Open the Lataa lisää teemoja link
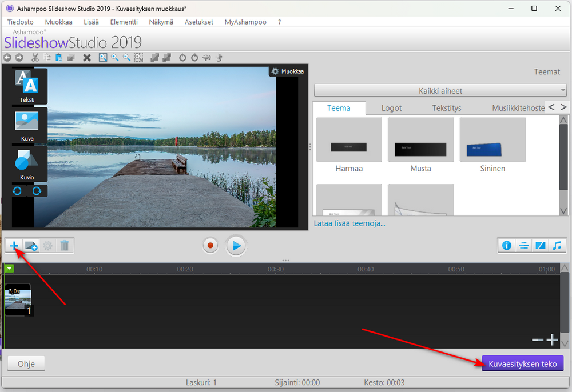Screen dimensions: 572x392 coord(349,223)
